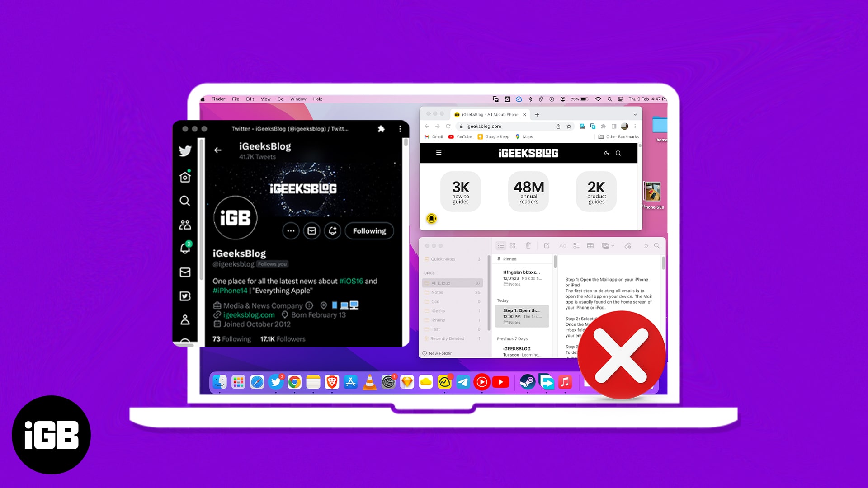Click the notification bell on iGeeksBlog
This screenshot has width=868, height=488.
coord(432,219)
